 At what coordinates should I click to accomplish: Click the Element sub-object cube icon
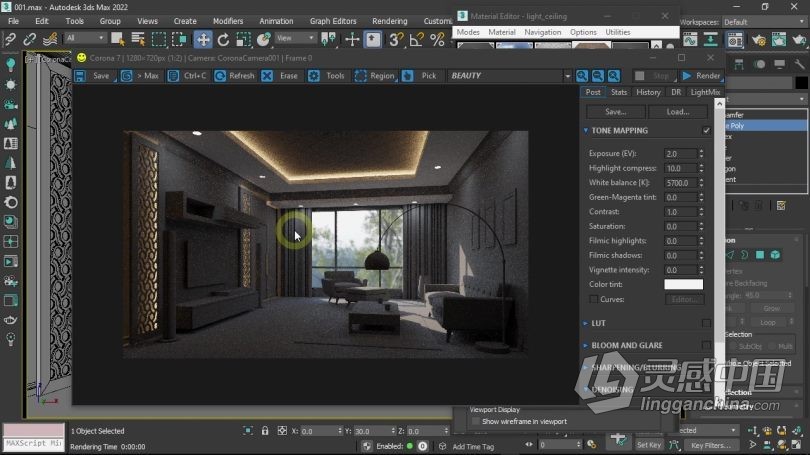775,255
